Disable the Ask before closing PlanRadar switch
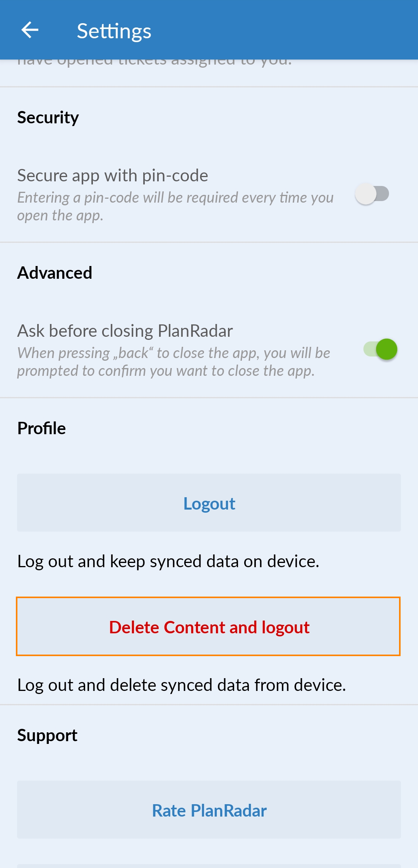Image resolution: width=418 pixels, height=868 pixels. tap(380, 349)
